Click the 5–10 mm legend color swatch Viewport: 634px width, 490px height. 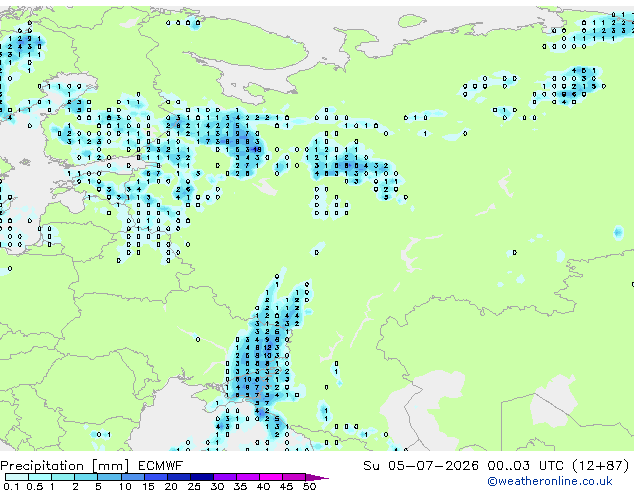(x=109, y=477)
